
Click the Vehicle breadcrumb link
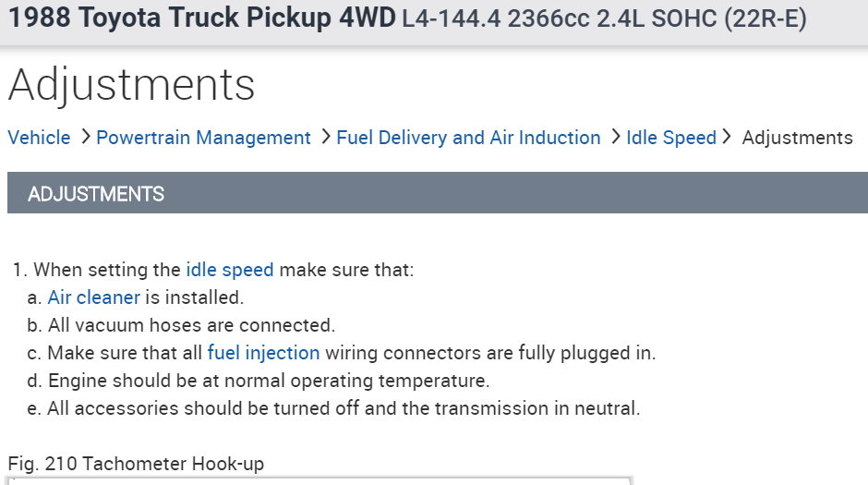(x=39, y=138)
